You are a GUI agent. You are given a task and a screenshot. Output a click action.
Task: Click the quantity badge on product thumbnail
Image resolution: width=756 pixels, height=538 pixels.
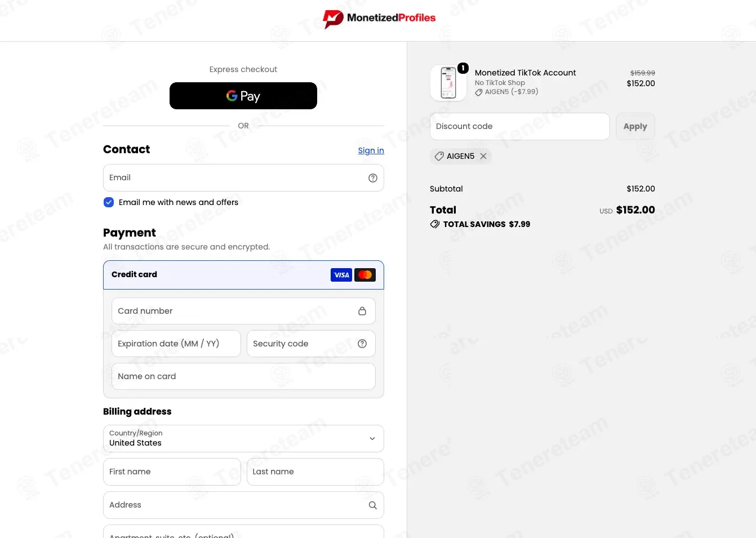(x=463, y=68)
